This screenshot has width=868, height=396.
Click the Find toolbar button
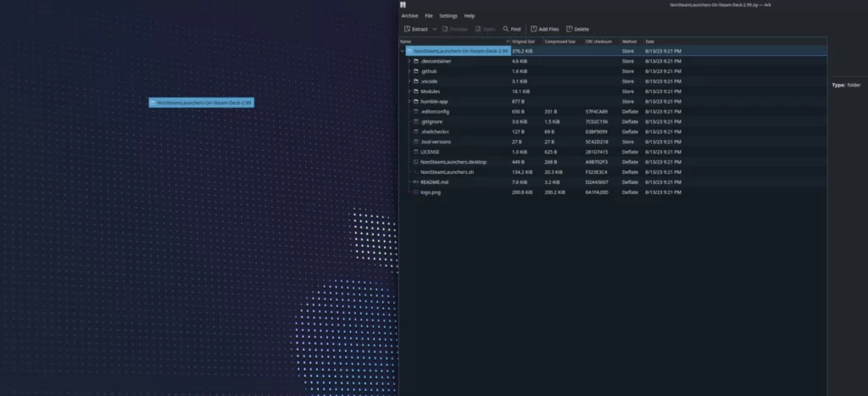(511, 29)
